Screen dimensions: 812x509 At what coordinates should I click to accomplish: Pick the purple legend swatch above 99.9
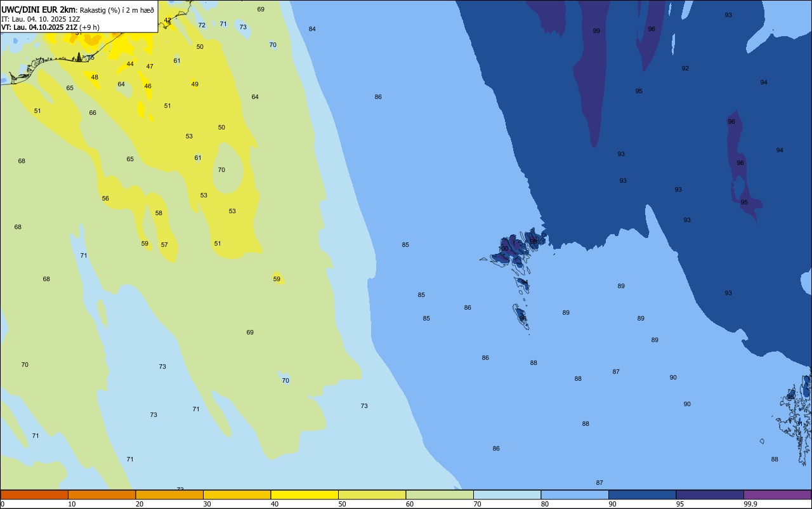click(777, 494)
